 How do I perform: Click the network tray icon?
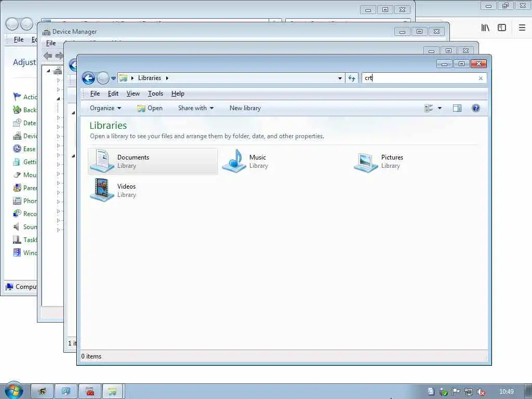[469, 392]
